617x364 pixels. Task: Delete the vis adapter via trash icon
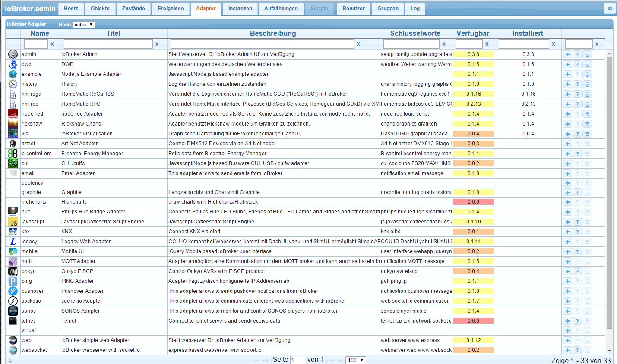click(x=587, y=134)
